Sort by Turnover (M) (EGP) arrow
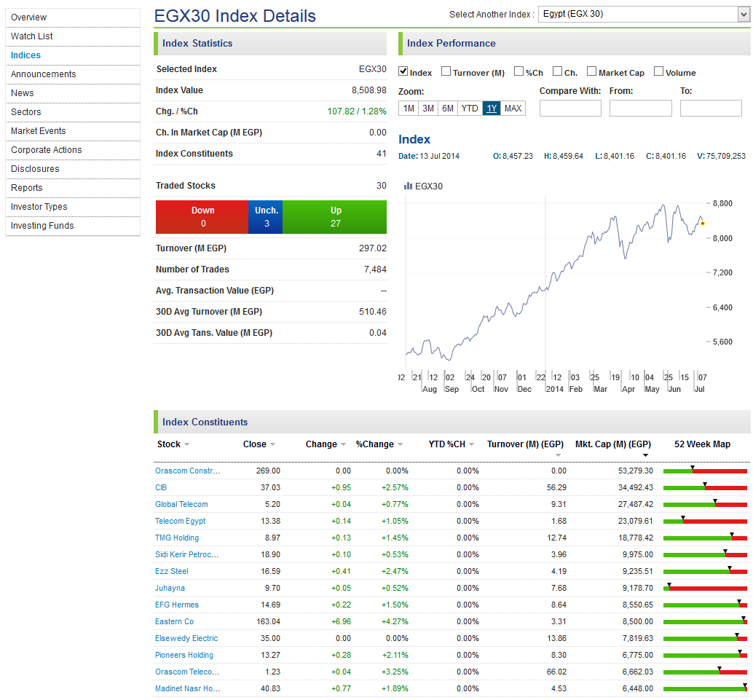 (558, 455)
